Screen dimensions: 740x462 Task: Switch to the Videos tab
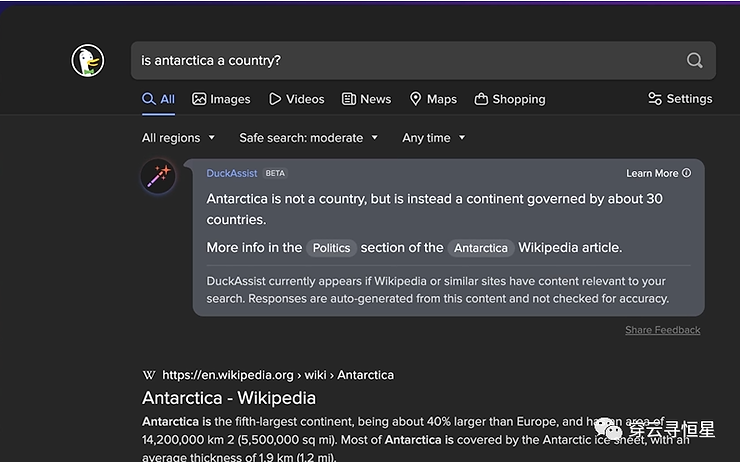coord(296,99)
